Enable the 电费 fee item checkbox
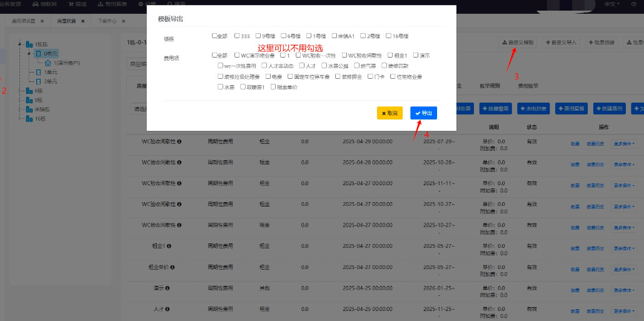Image resolution: width=644 pixels, height=321 pixels. point(267,76)
